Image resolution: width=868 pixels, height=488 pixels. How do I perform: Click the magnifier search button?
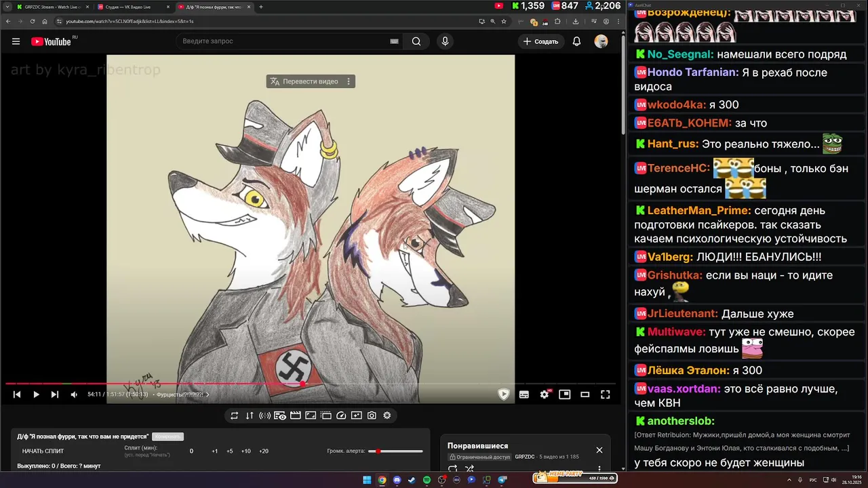(x=416, y=41)
